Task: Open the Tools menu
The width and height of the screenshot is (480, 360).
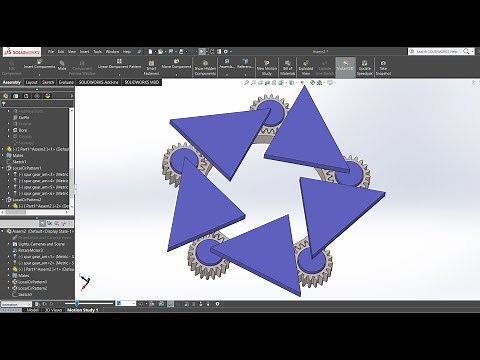Action: [97, 52]
